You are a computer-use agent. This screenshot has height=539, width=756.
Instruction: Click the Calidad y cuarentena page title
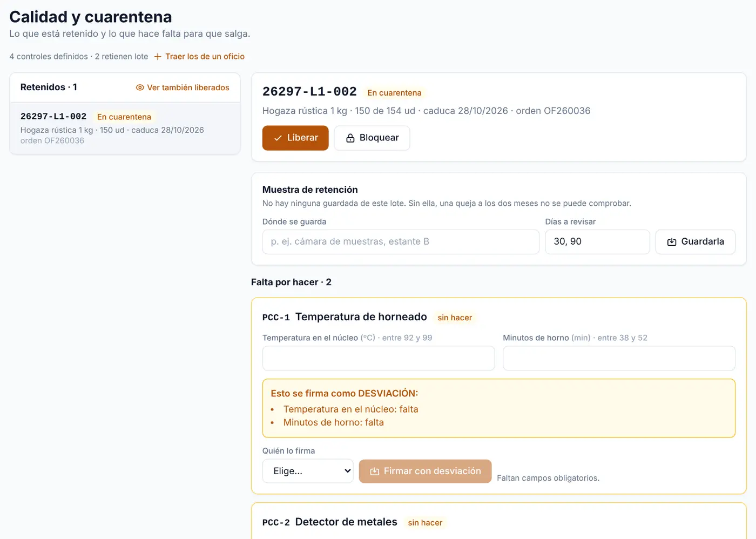91,17
